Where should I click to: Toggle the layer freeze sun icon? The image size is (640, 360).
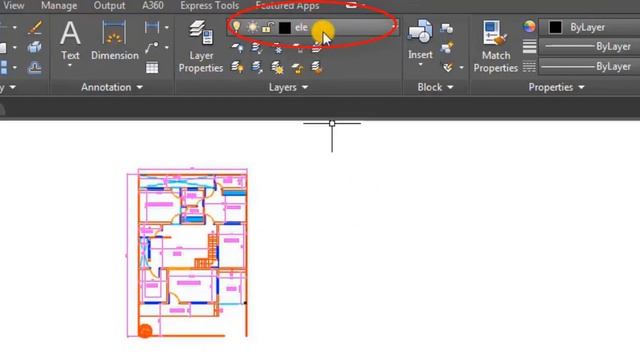253,27
